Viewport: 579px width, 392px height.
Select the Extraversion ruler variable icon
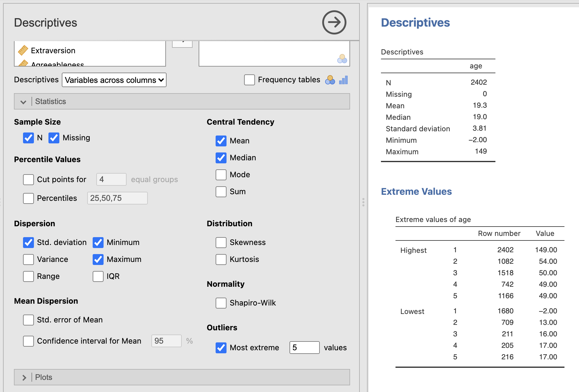tap(23, 51)
